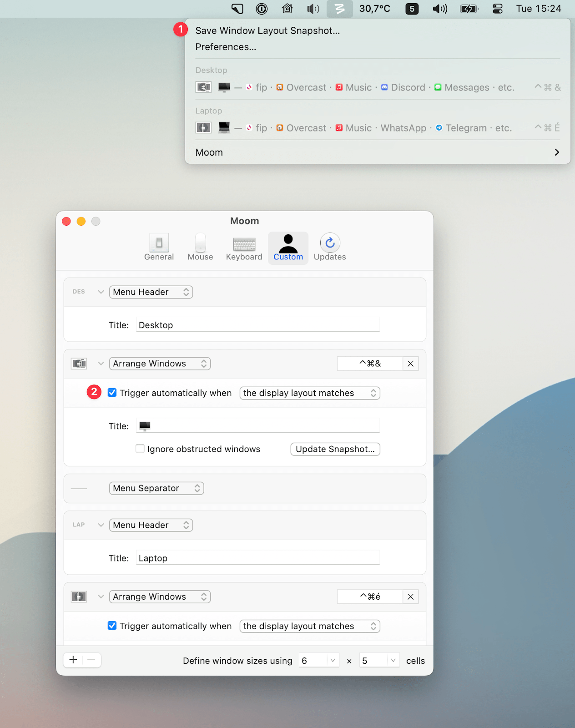Screen dimensions: 575x728
Task: Click the LAP header row icon
Action: [79, 525]
